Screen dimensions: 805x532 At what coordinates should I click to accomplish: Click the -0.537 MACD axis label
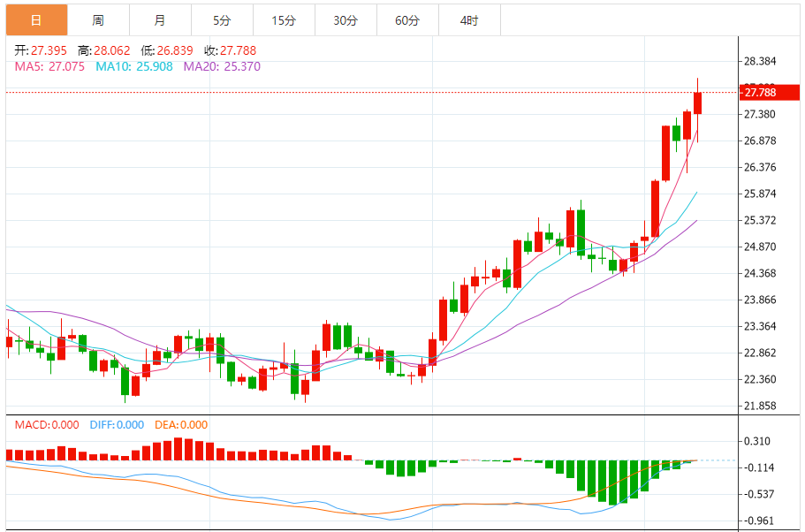tap(759, 494)
